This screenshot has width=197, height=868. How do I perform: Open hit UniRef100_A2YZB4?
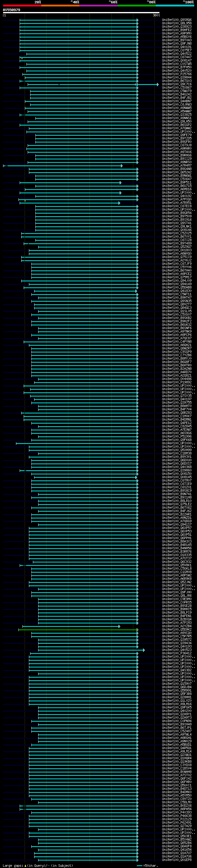click(177, 626)
